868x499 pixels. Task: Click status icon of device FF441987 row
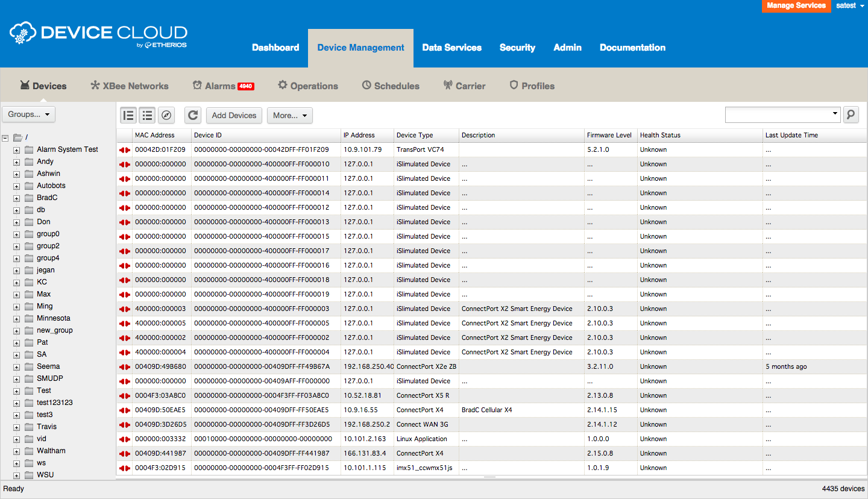pos(125,453)
